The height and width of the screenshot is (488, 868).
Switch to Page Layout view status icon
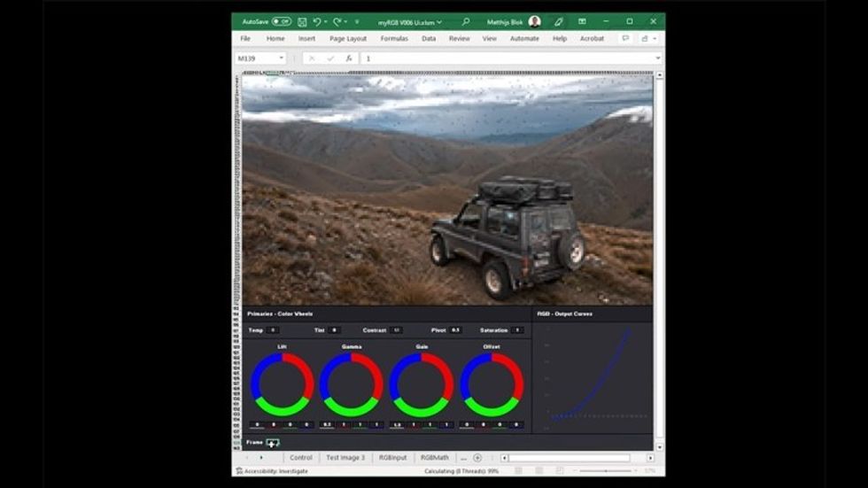pos(539,471)
